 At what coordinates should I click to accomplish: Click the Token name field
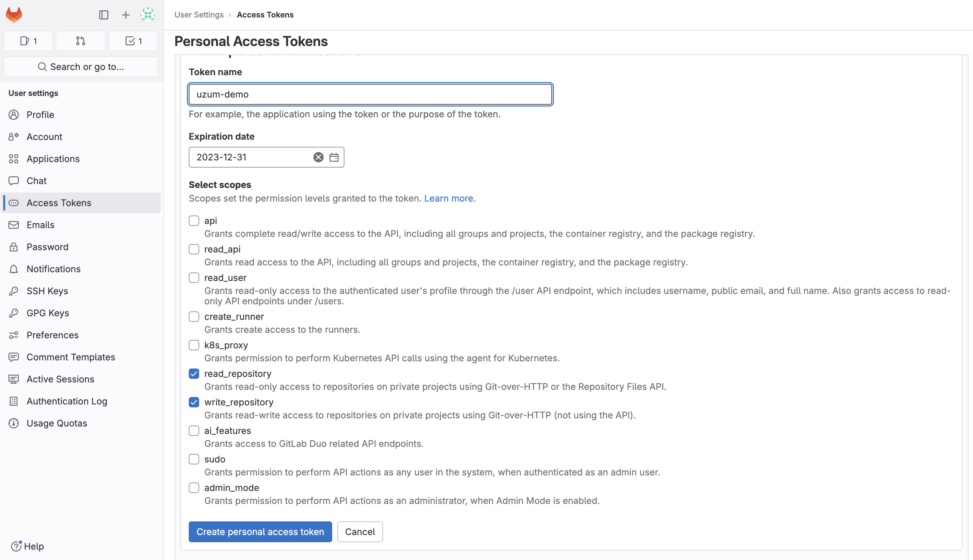click(370, 94)
